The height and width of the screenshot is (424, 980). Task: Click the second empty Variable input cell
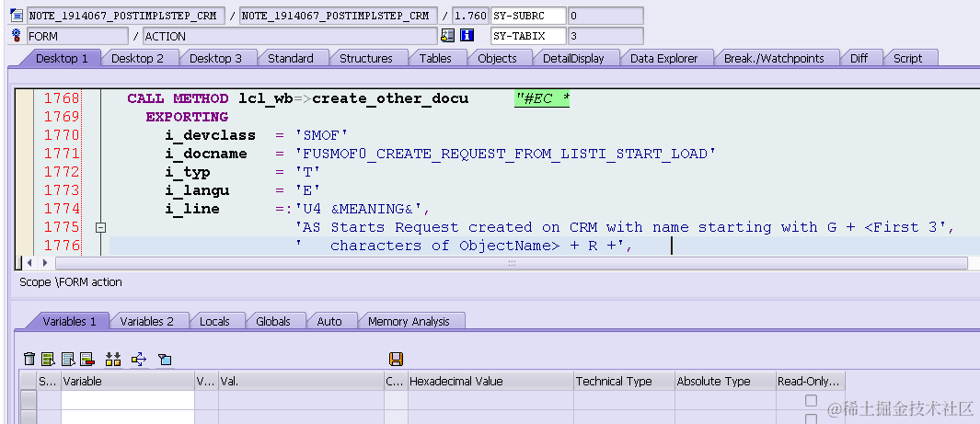pyautogui.click(x=128, y=418)
